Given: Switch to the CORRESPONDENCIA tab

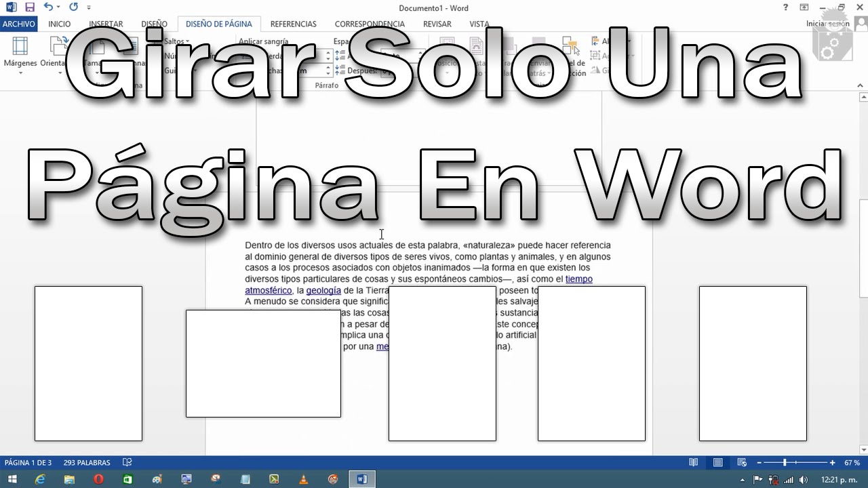Looking at the screenshot, I should (370, 24).
